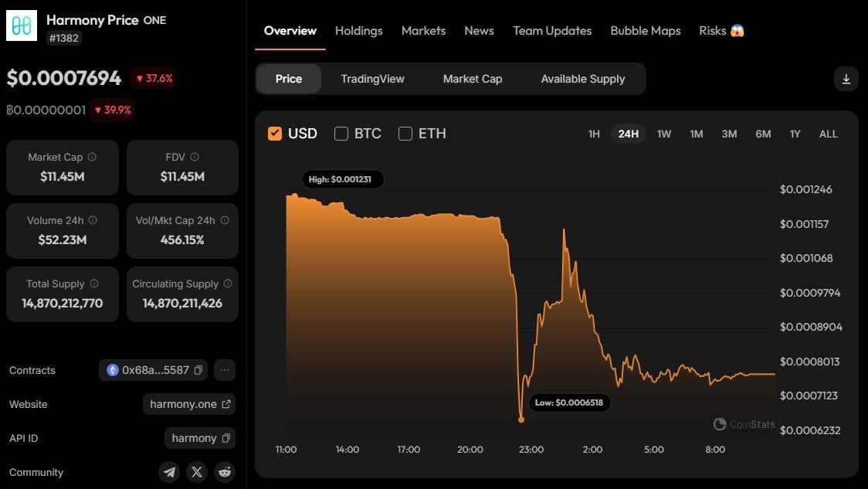Set chart range to 1W
The width and height of the screenshot is (868, 489).
click(663, 134)
